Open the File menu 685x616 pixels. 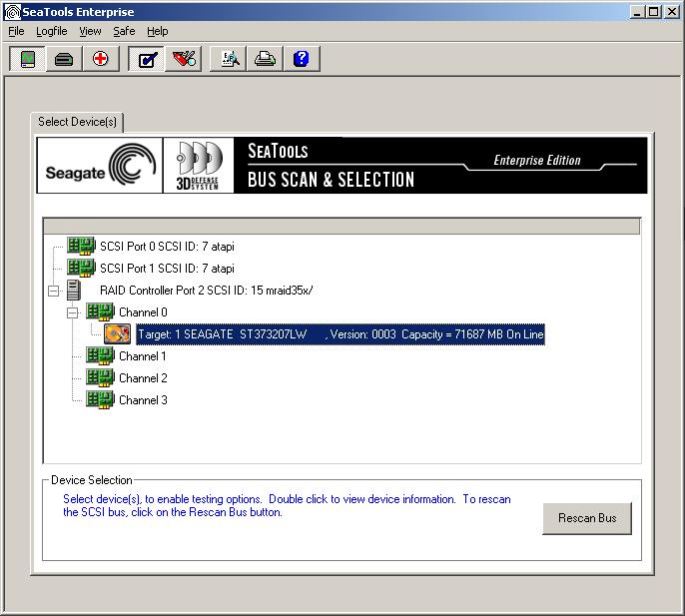(x=16, y=31)
